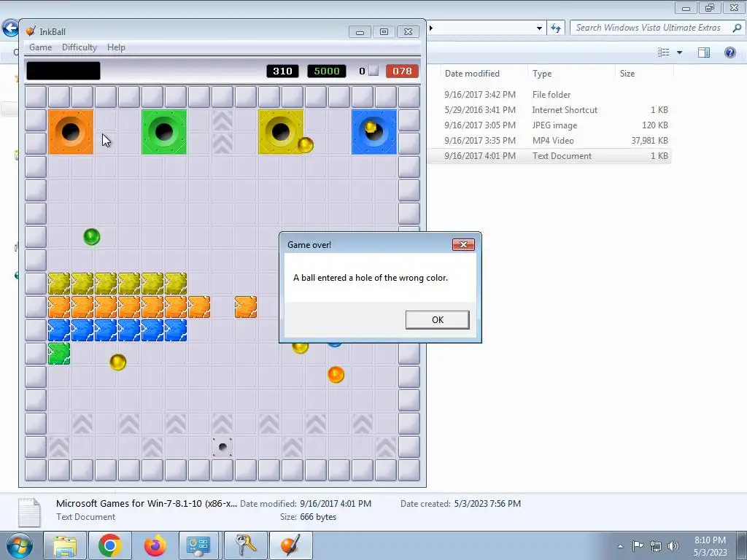Select the Internet Shortcut row
747x560 pixels.
click(x=549, y=109)
